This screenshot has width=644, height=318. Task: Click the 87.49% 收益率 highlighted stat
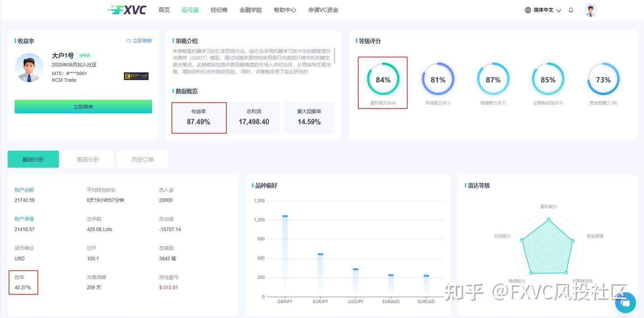199,117
